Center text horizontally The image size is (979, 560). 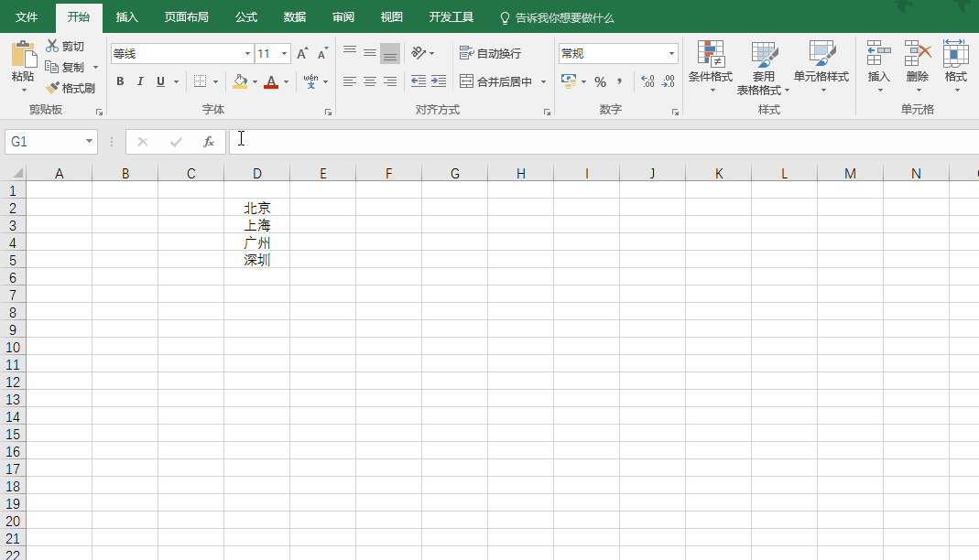(x=370, y=81)
